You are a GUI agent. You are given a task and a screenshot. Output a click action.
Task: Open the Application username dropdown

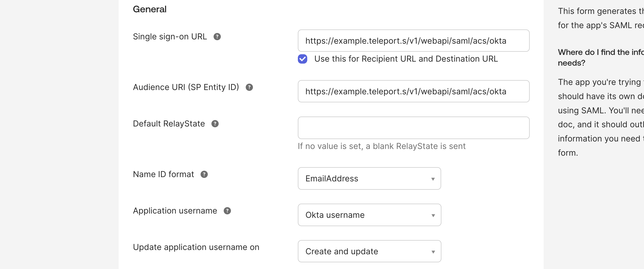coord(369,215)
